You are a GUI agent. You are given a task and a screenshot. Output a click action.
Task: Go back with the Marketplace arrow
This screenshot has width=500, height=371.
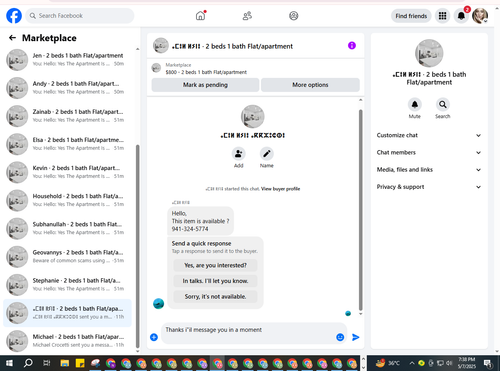click(12, 38)
